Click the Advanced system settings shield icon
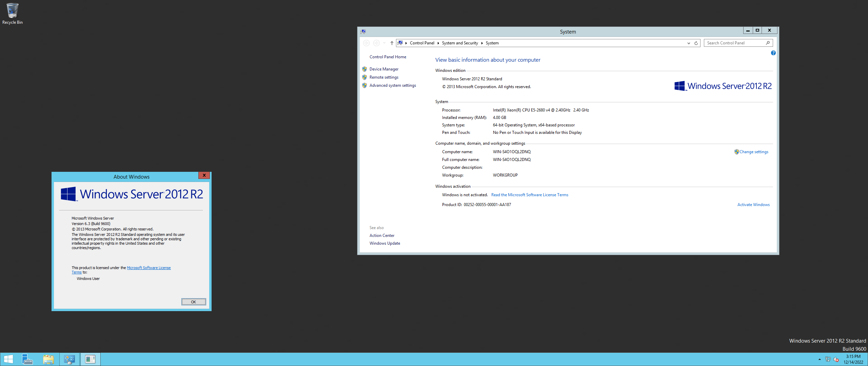This screenshot has height=366, width=868. 364,85
